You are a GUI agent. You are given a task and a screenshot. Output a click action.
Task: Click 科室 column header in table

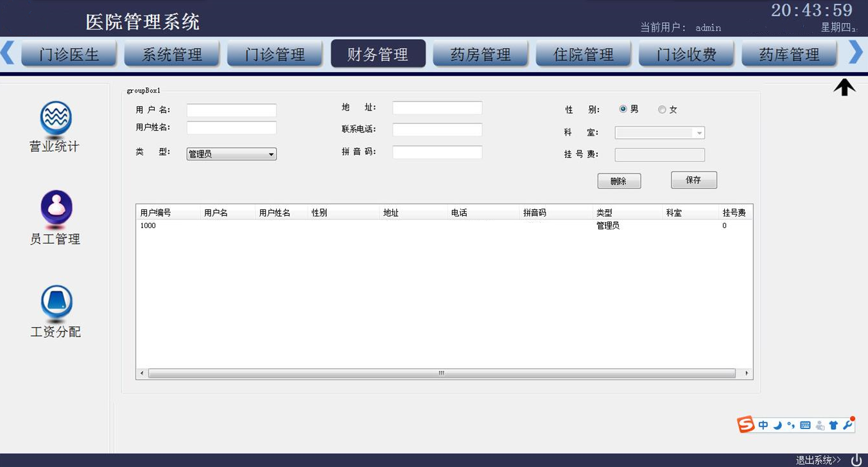(x=691, y=213)
